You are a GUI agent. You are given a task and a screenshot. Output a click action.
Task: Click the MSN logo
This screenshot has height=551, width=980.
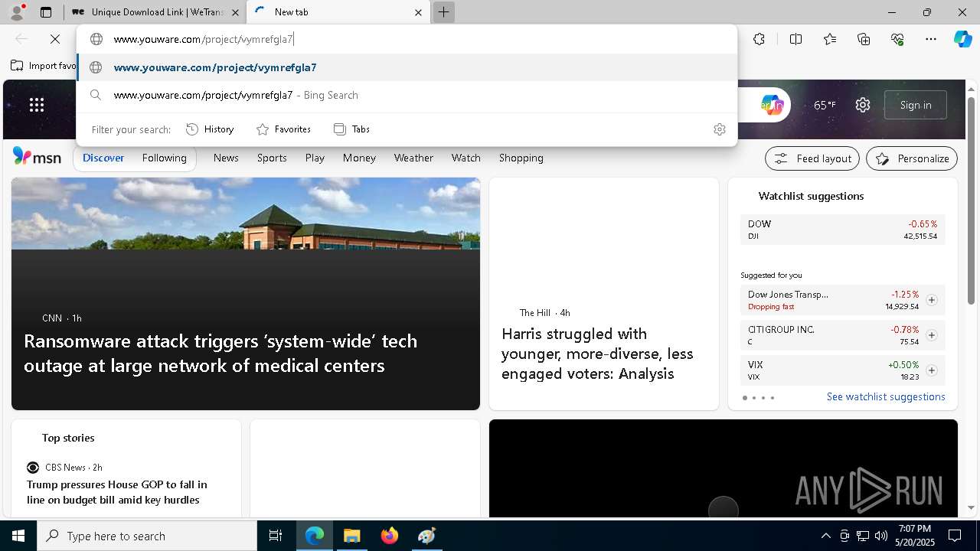pos(37,157)
